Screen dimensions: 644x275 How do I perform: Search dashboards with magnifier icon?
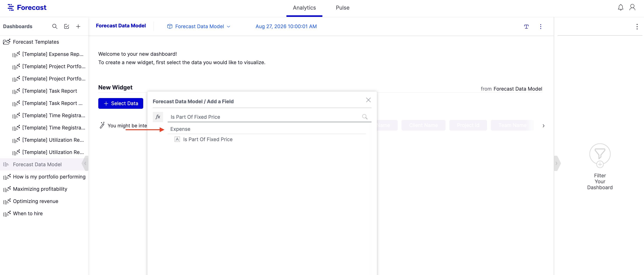[55, 26]
